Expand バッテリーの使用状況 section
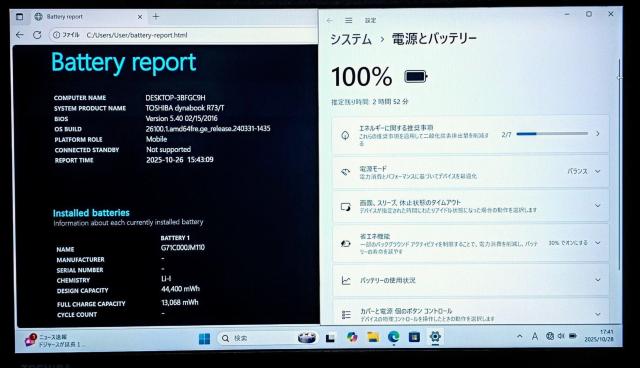Image resolution: width=640 pixels, height=368 pixels. pos(471,280)
